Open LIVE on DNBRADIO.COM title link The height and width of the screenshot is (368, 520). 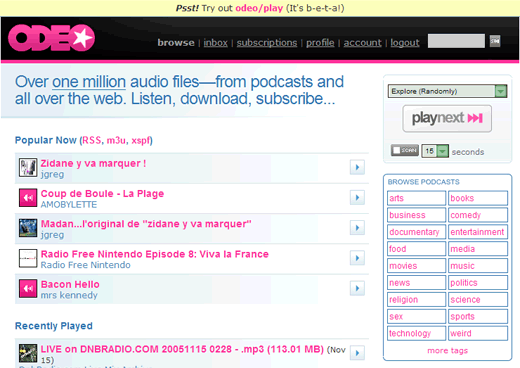[x=182, y=349]
